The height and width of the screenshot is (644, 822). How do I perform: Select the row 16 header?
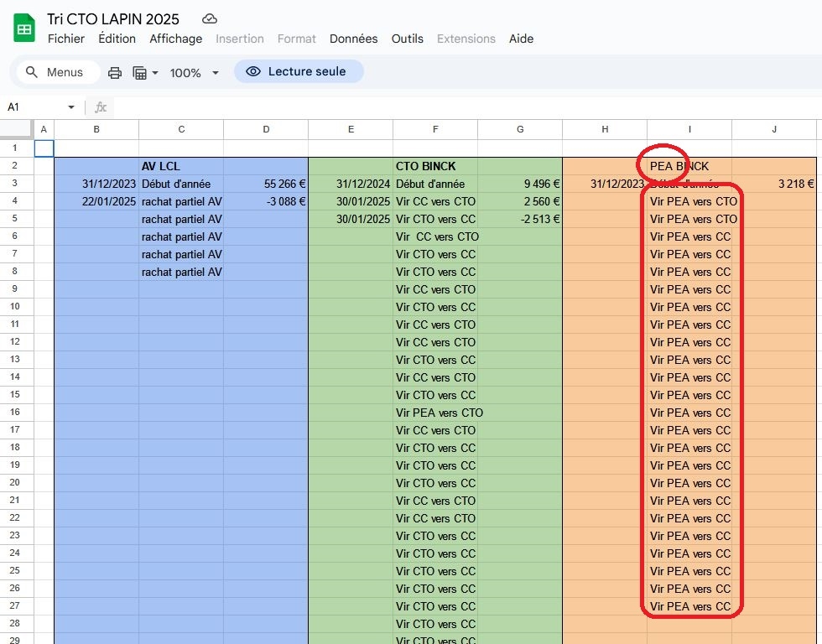pyautogui.click(x=16, y=413)
